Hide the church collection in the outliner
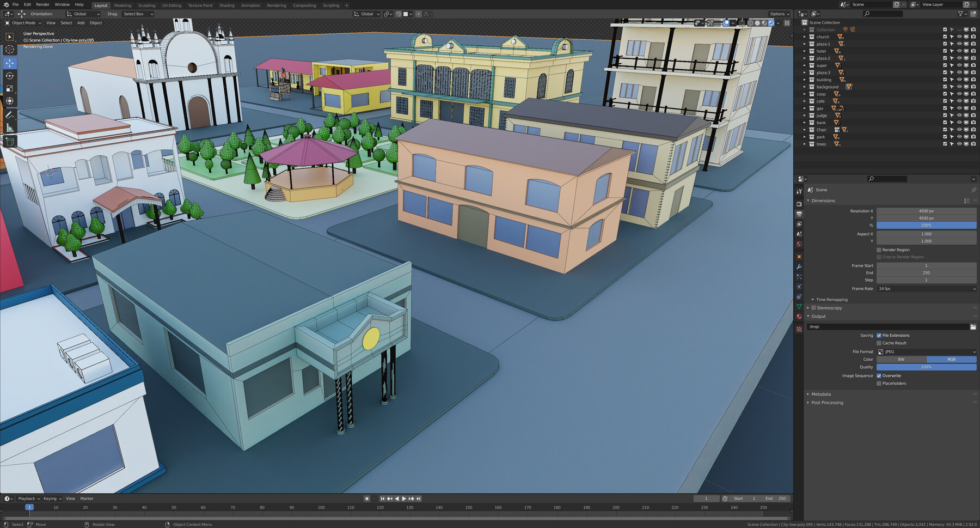980x528 pixels. coord(960,37)
